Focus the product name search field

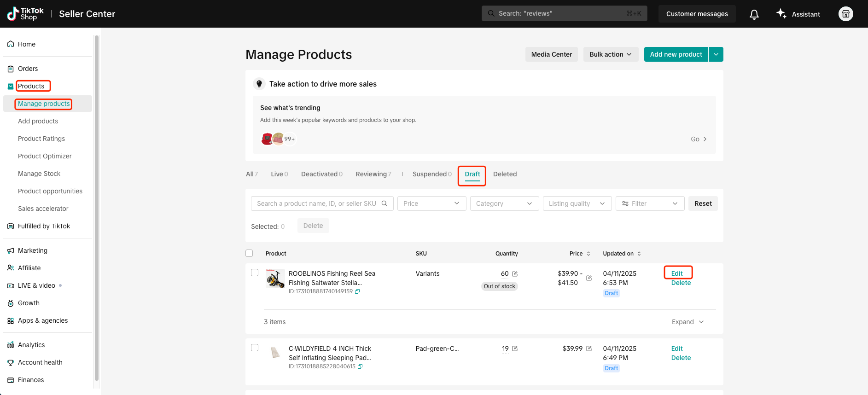(x=317, y=203)
